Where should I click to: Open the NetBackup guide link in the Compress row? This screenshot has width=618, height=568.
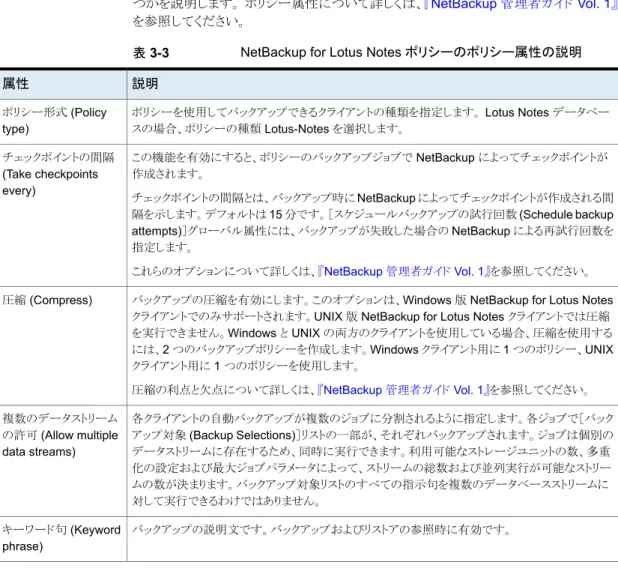403,390
